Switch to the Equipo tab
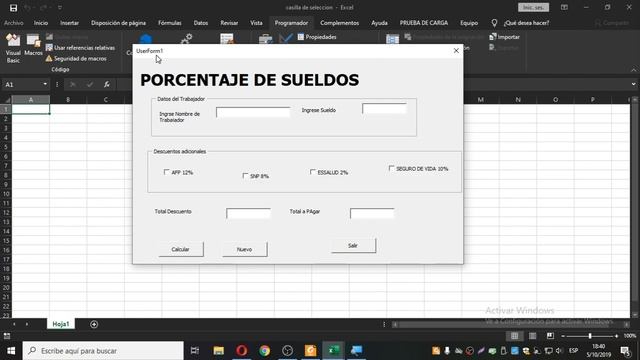 tap(469, 23)
